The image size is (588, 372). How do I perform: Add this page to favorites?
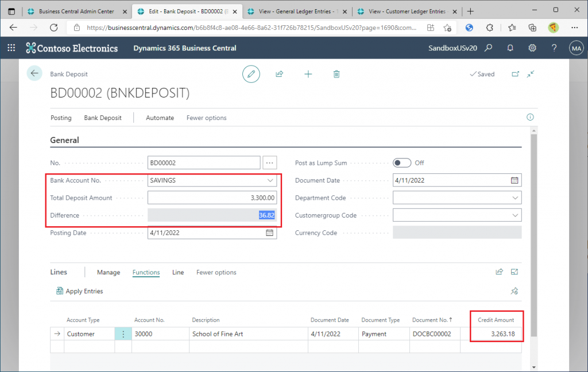447,28
